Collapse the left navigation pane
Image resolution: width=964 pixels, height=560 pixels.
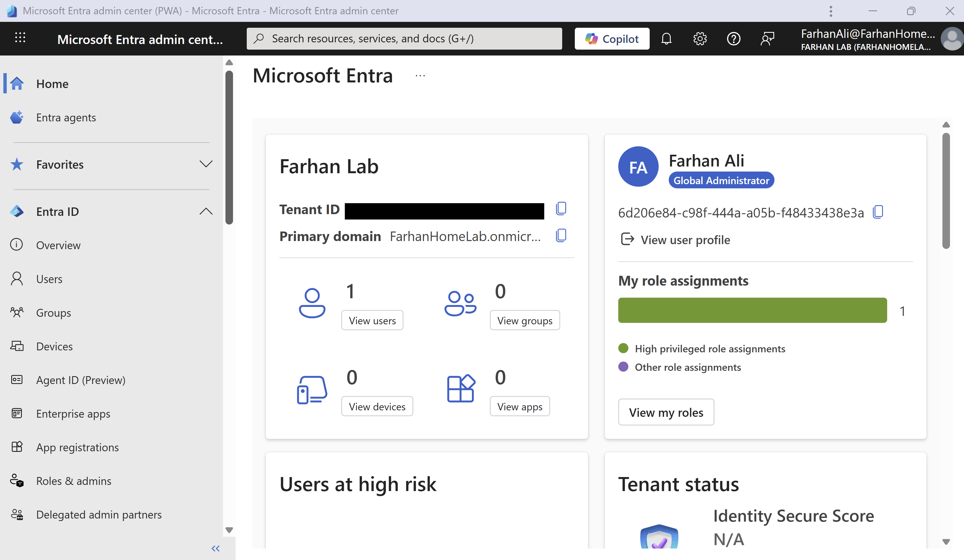click(x=215, y=549)
